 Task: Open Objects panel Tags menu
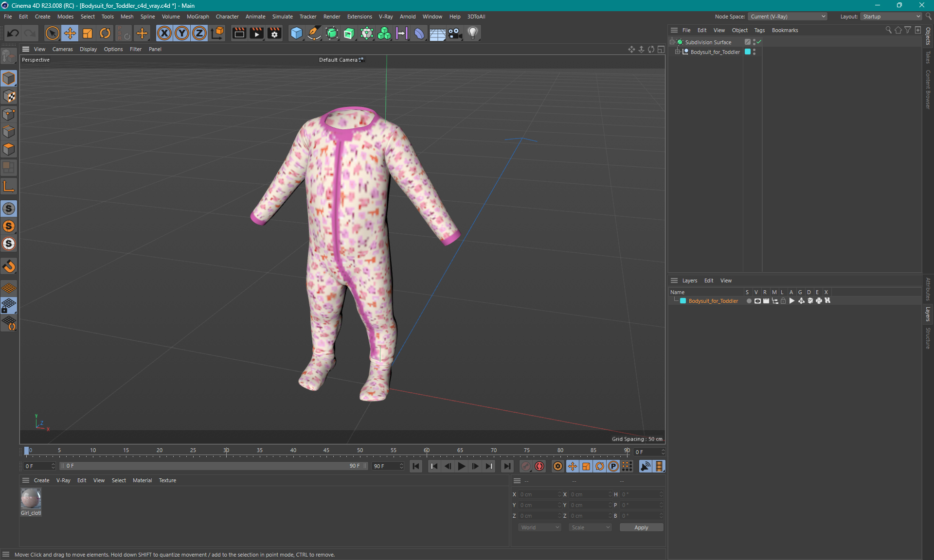coord(759,30)
